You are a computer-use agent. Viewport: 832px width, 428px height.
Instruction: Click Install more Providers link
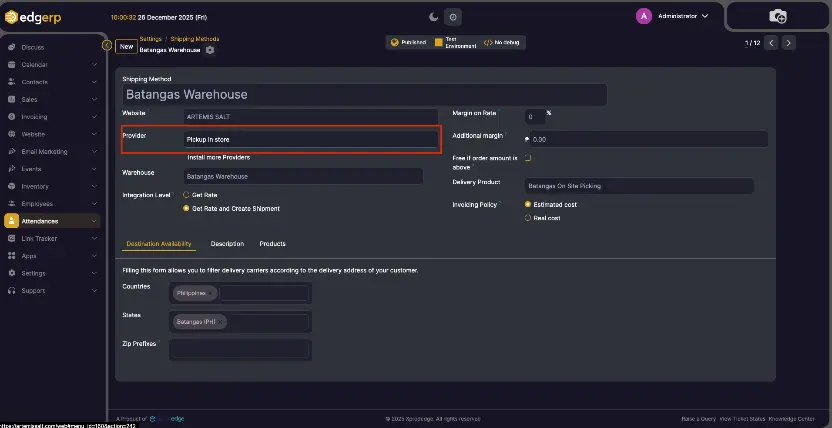tap(219, 158)
